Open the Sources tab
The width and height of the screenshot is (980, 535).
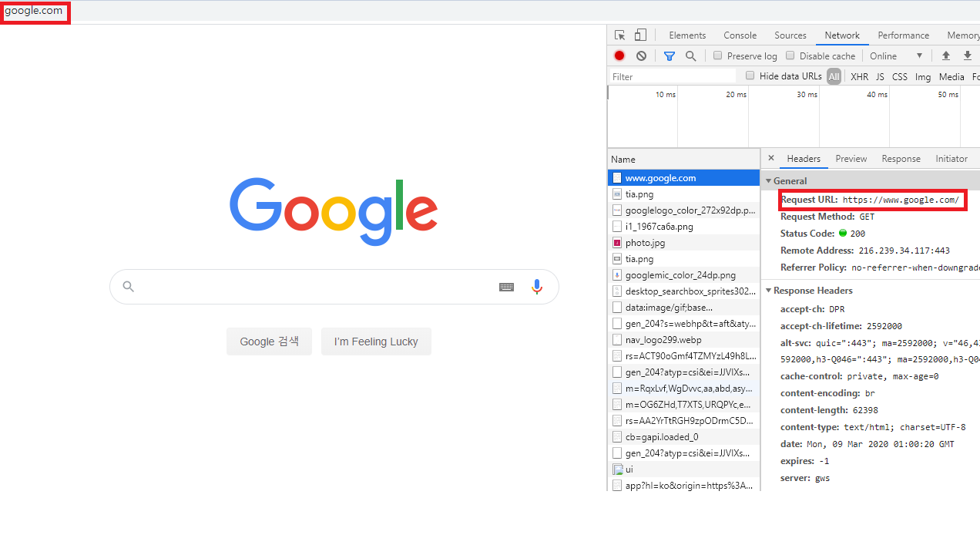pos(790,35)
